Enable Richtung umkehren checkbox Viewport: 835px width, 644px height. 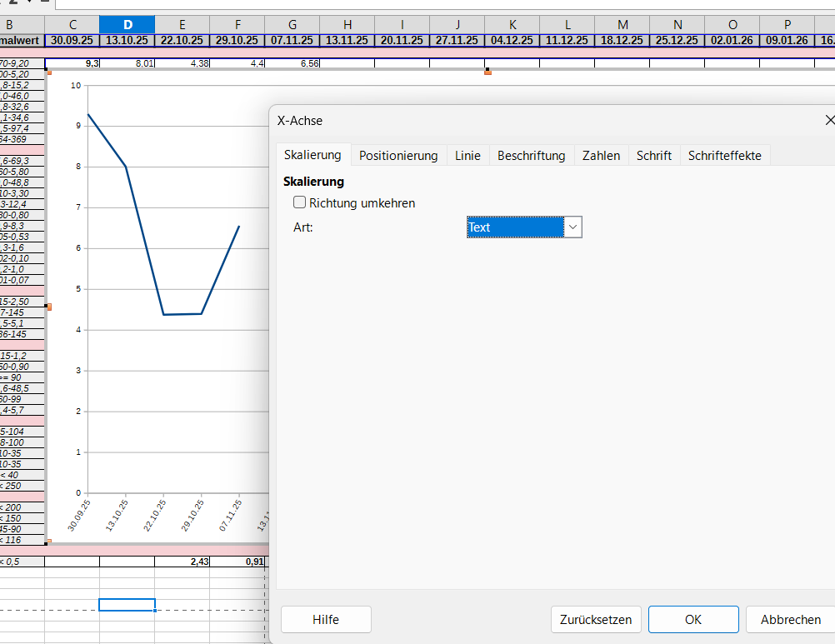(x=300, y=202)
